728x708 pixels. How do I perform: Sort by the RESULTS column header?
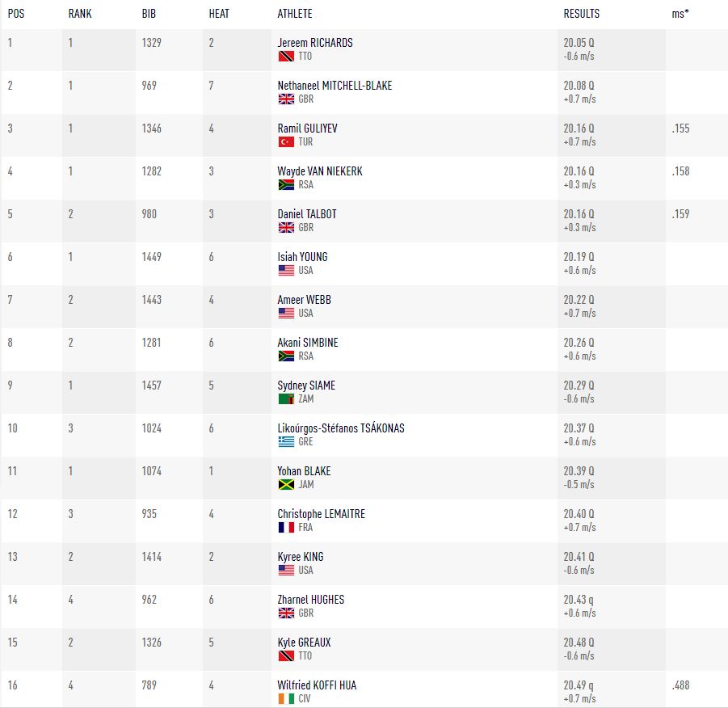(581, 14)
